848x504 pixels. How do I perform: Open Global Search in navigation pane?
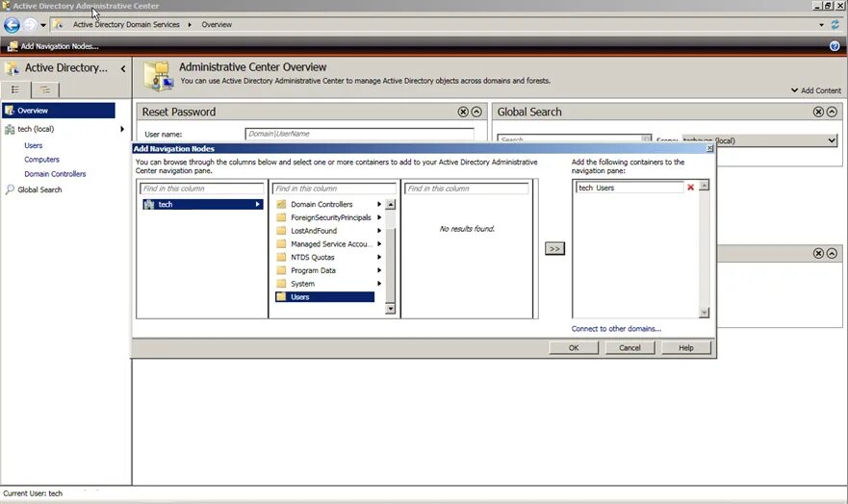(x=39, y=189)
